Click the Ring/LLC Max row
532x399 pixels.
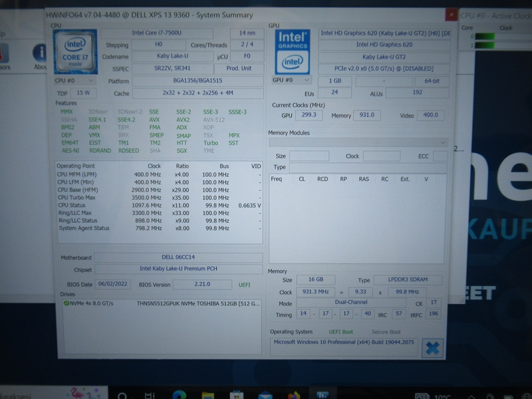pyautogui.click(x=159, y=213)
